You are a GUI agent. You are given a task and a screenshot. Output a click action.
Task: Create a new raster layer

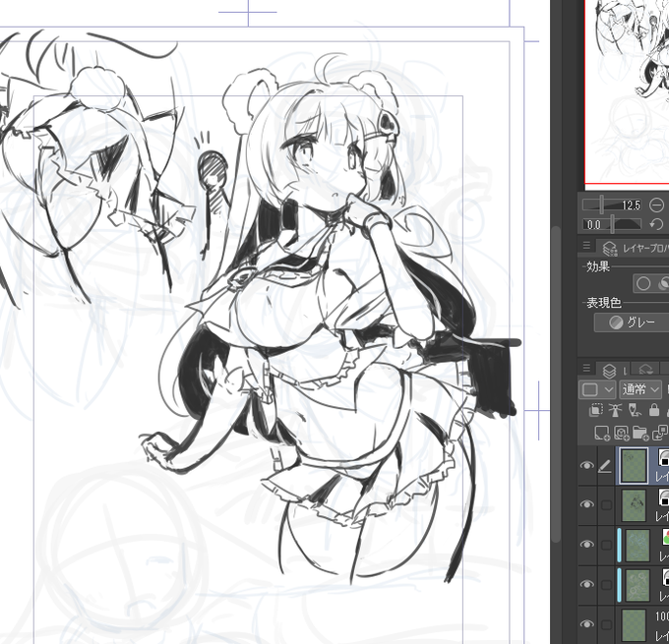coord(602,433)
